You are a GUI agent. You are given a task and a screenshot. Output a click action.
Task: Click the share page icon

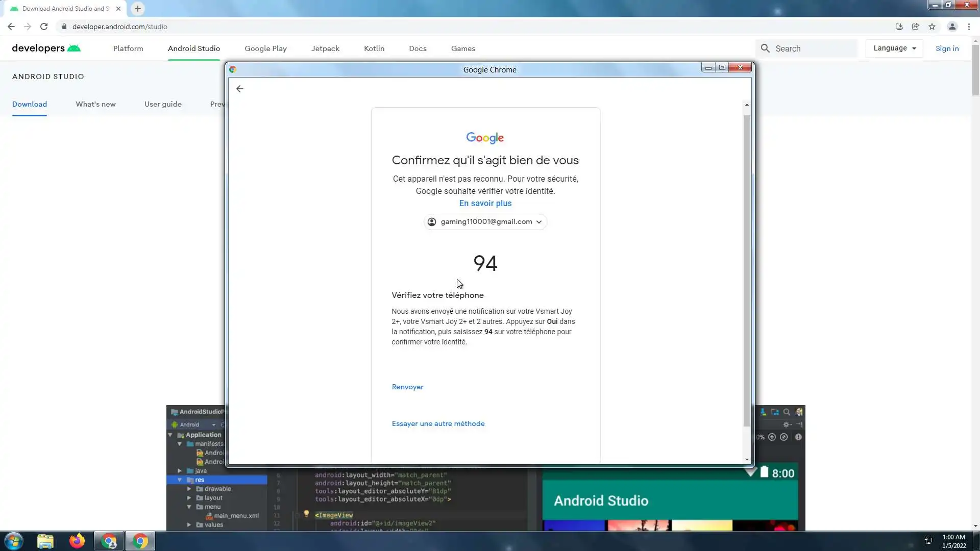[x=916, y=27]
